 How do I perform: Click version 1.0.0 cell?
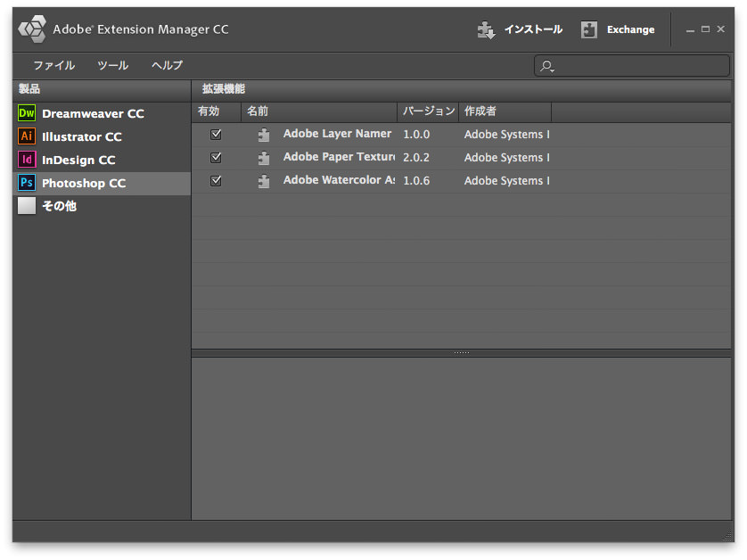point(416,135)
